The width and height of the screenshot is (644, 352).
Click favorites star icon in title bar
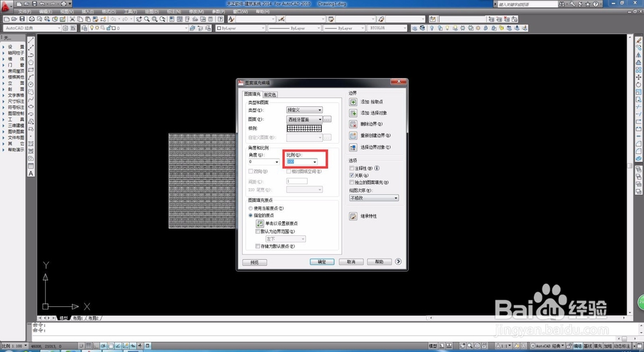pos(588,4)
